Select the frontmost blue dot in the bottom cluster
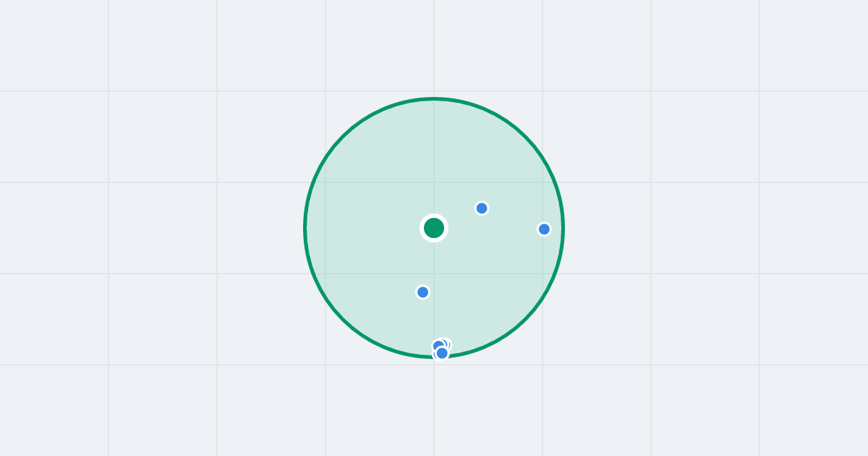Image resolution: width=868 pixels, height=456 pixels. coord(442,353)
